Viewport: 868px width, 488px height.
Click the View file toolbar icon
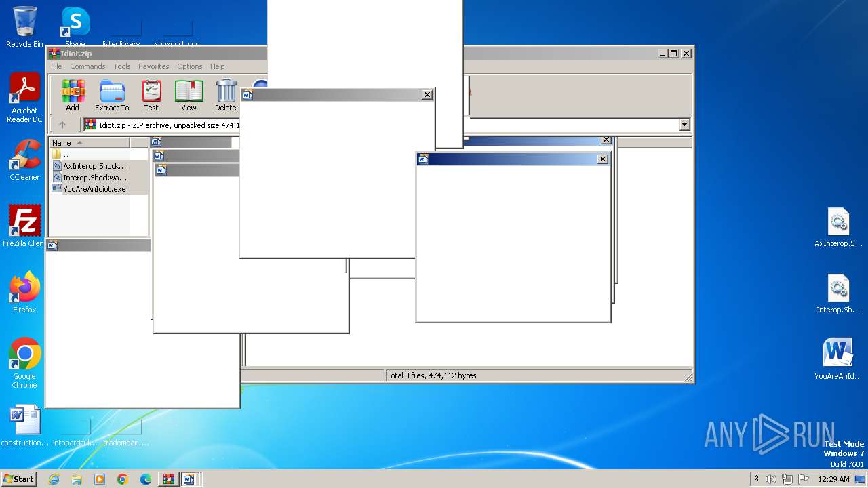click(x=189, y=96)
